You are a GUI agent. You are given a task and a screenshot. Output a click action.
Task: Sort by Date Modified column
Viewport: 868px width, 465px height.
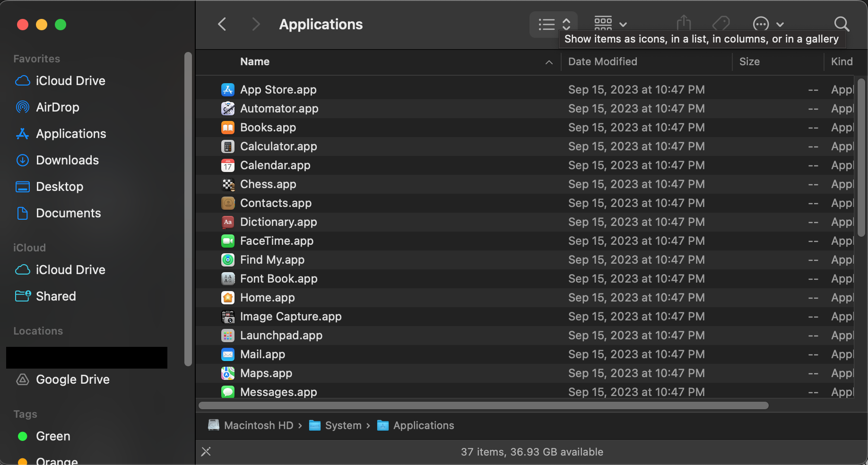coord(602,61)
